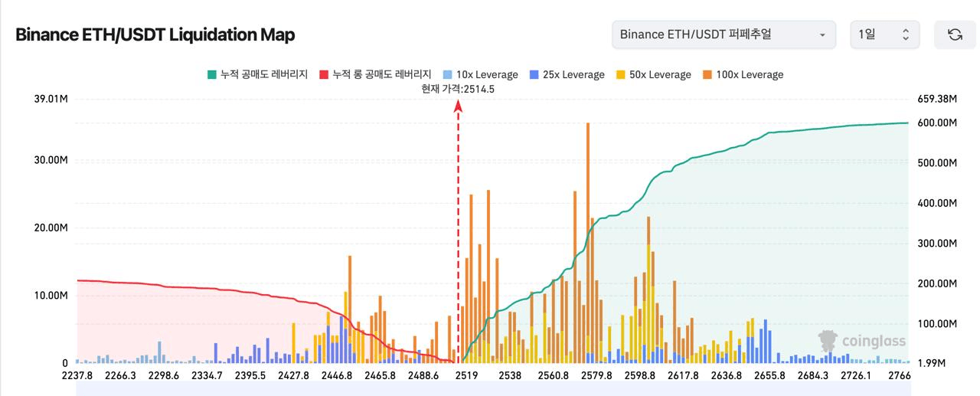Viewport: 980px width, 396px height.
Task: Click the yellow 50x legend swatch
Action: point(620,74)
